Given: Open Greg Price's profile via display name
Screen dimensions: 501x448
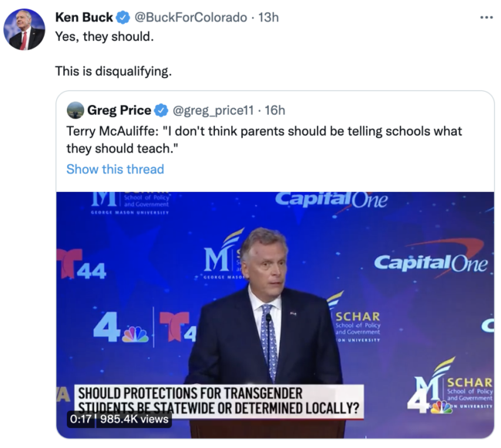Looking at the screenshot, I should [119, 110].
